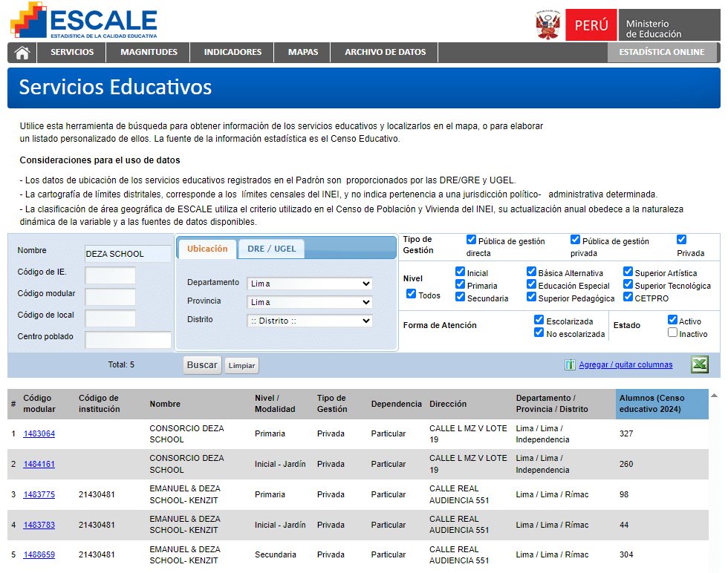Image resolution: width=728 pixels, height=573 pixels.
Task: Click the Código de institución column header
Action: point(99,404)
